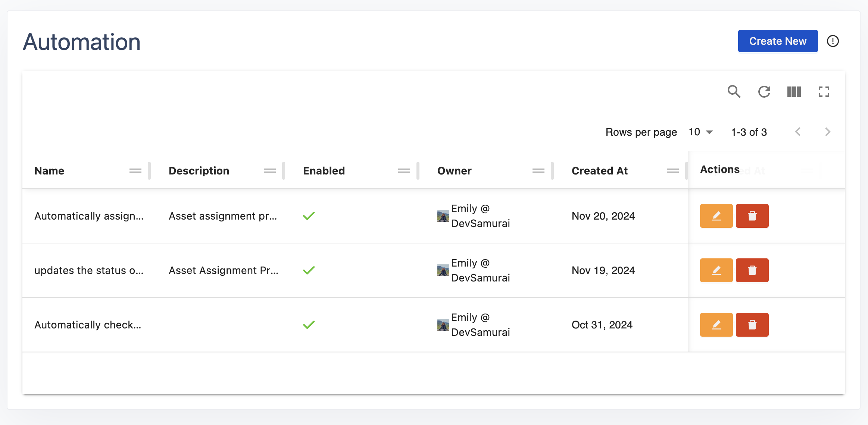Open the 'Automatically check...' automation name
This screenshot has height=425, width=868.
click(x=88, y=325)
